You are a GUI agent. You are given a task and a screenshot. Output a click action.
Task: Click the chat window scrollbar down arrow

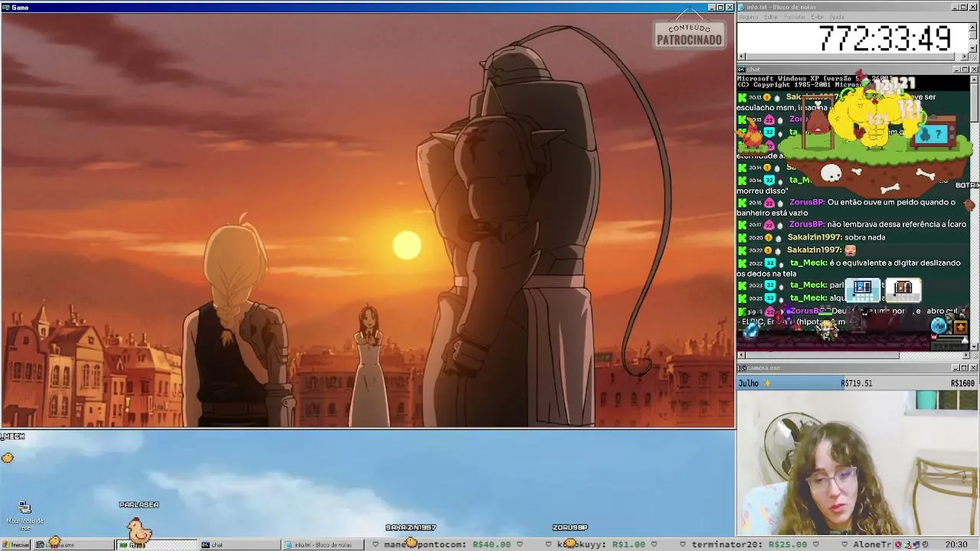pos(974,346)
